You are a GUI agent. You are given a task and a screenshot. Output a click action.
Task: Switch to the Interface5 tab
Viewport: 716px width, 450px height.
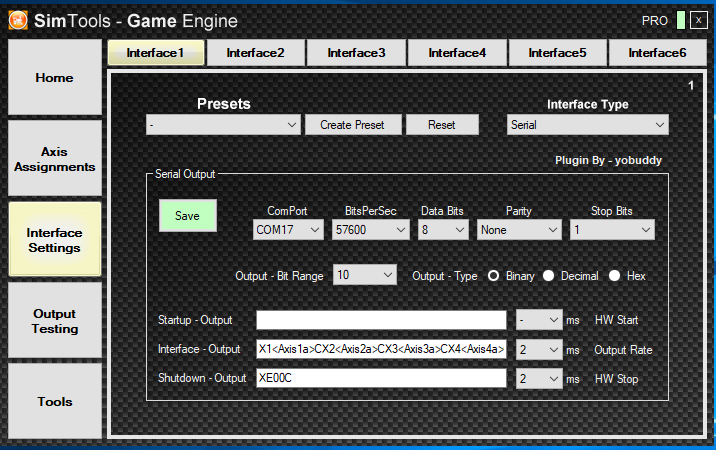coord(558,53)
